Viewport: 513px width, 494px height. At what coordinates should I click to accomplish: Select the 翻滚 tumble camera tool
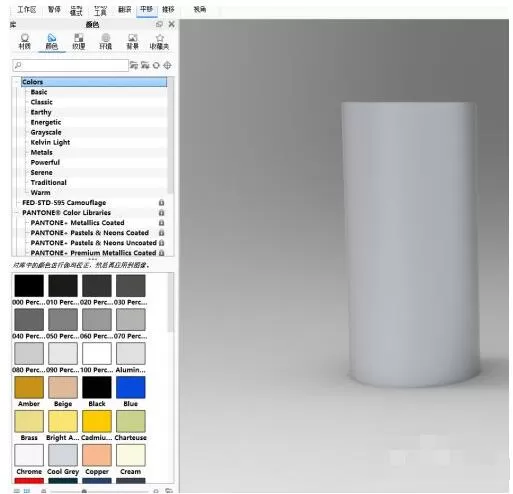coord(124,9)
